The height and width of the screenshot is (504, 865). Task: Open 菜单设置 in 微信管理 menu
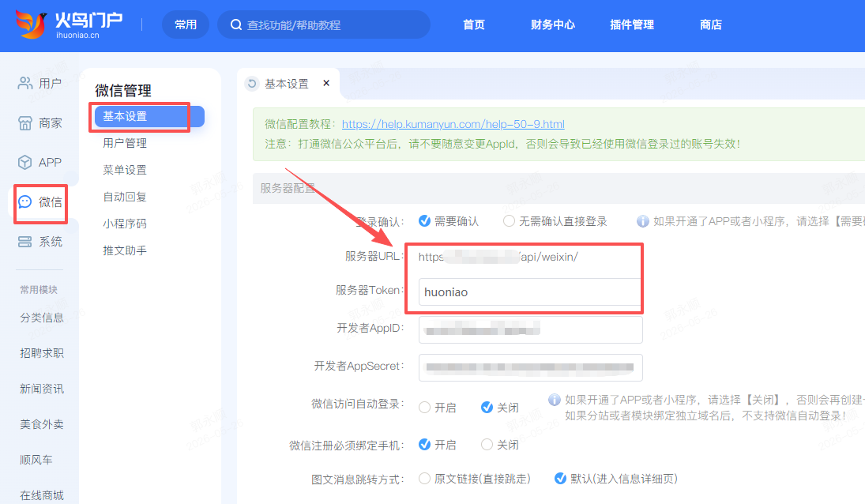pos(125,170)
